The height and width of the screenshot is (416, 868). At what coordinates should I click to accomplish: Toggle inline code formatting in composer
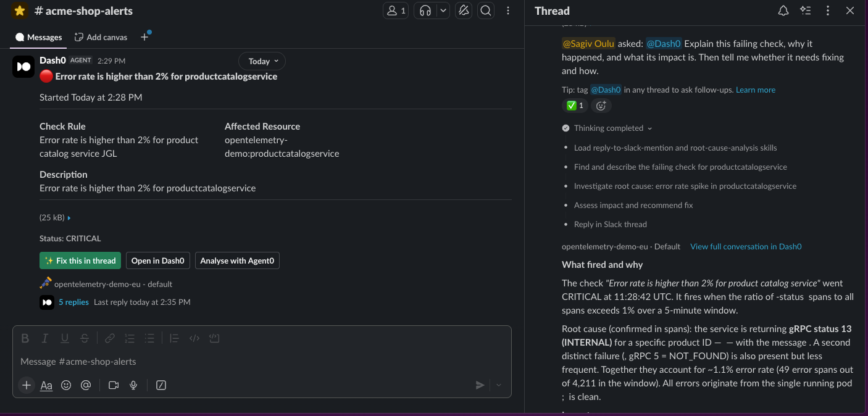(194, 338)
